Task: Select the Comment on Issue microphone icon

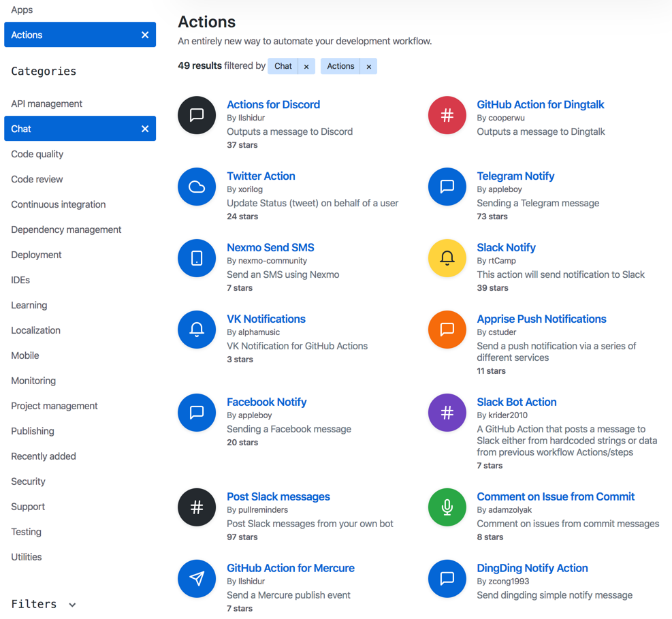Action: 447,507
